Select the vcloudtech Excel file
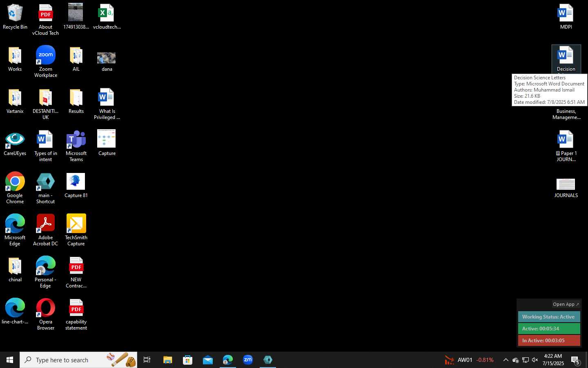The width and height of the screenshot is (588, 368). coord(107,17)
